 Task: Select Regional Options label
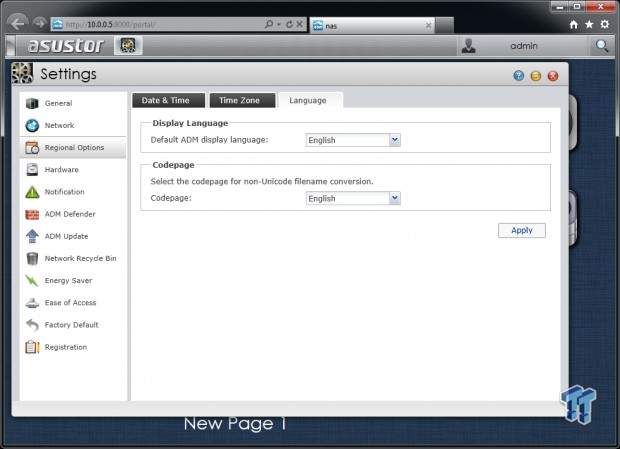[74, 147]
